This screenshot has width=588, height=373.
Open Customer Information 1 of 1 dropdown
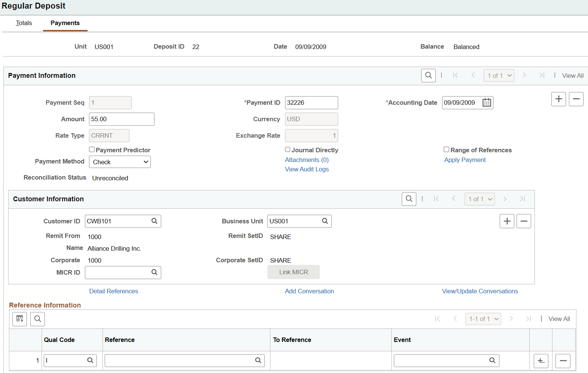click(480, 199)
